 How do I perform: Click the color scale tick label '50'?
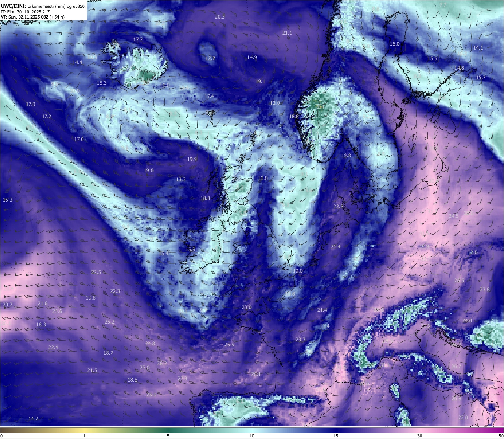[x=501, y=436]
